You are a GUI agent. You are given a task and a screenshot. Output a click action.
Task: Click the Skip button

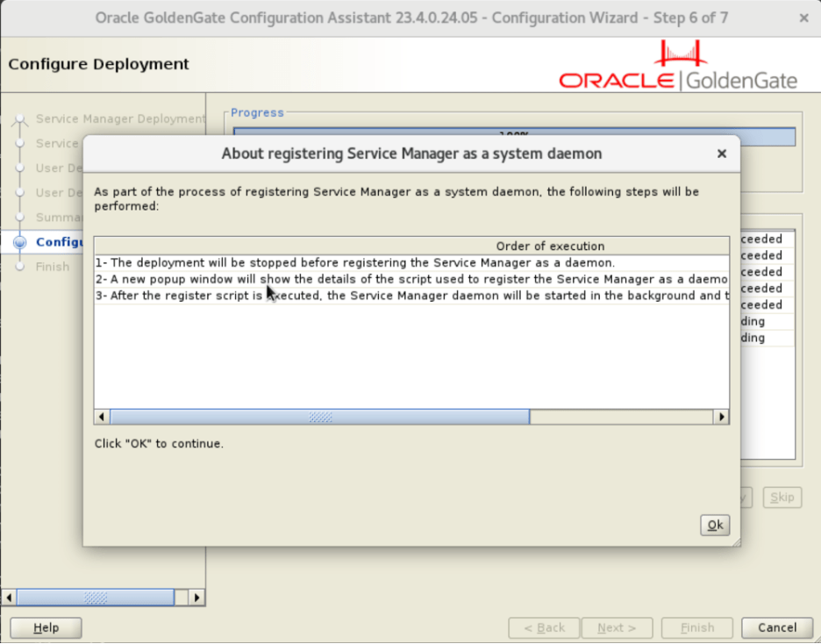782,497
